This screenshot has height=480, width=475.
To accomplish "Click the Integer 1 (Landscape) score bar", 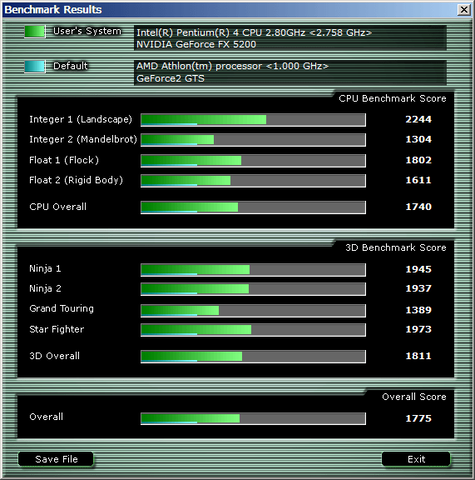I will coord(253,120).
